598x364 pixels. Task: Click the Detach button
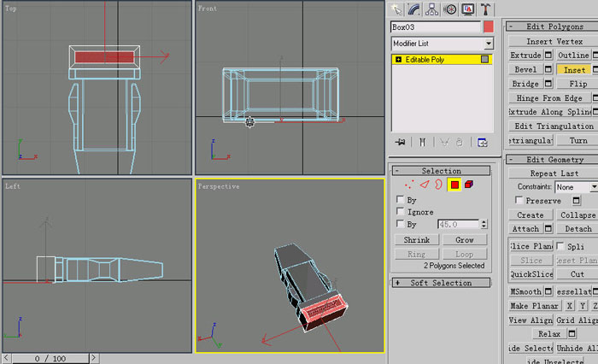[577, 228]
